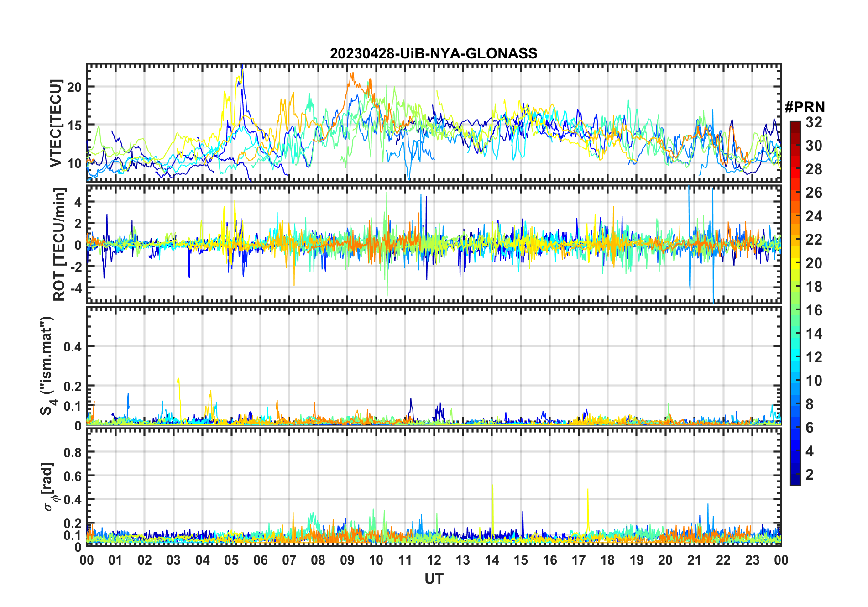The image size is (868, 607).
Task: Click the UT x-axis label
Action: tap(434, 579)
